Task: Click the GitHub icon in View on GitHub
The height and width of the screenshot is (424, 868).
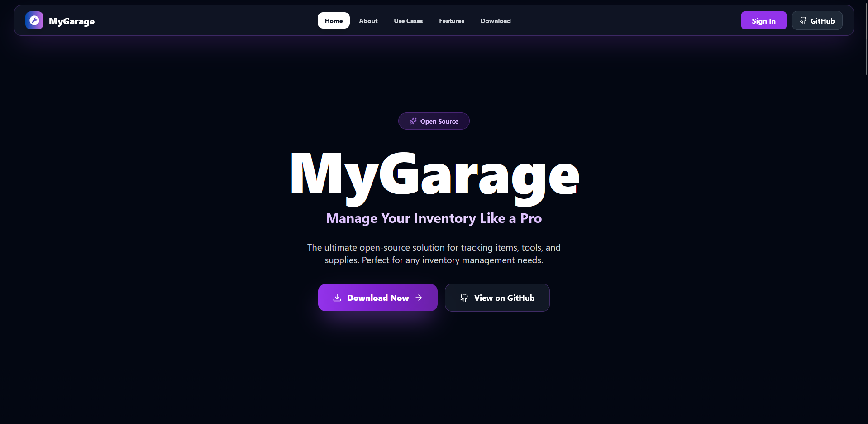Action: coord(464,298)
